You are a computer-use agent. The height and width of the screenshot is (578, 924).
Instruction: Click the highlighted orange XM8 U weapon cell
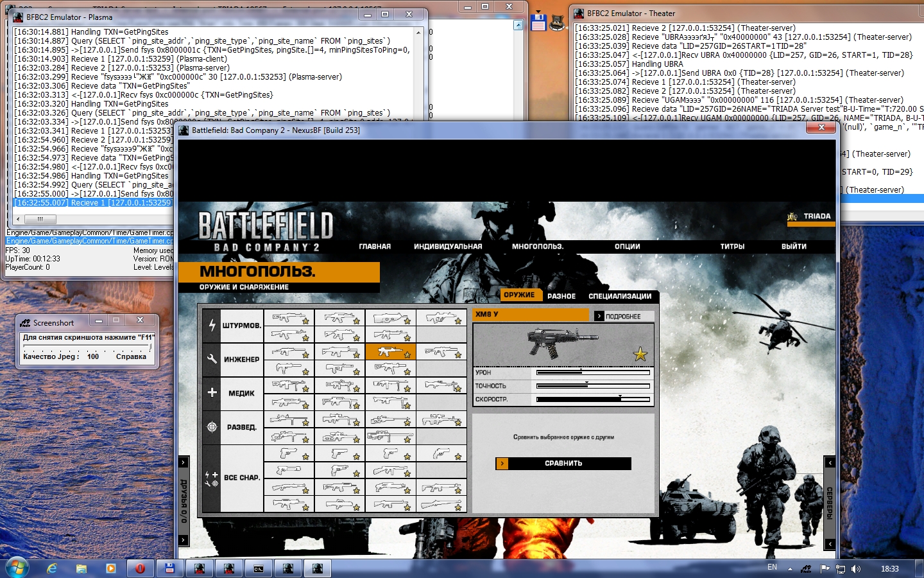[391, 351]
